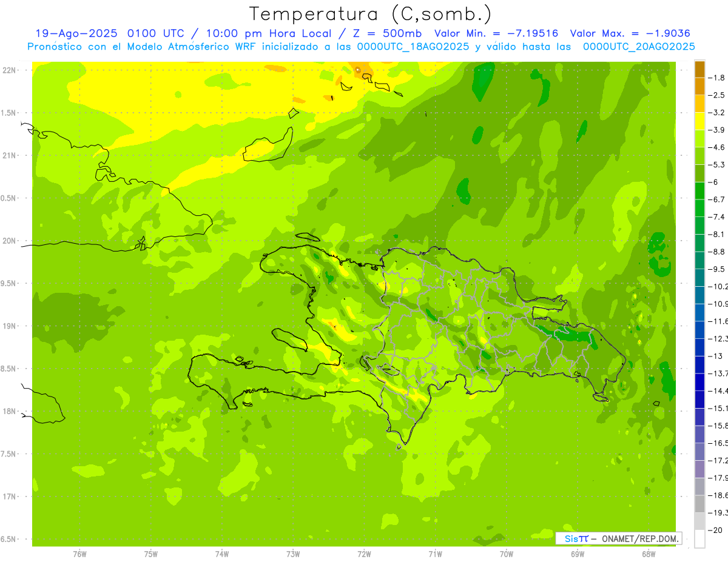
Task: Click the '-3.2' colorbar value
Action: (x=718, y=113)
